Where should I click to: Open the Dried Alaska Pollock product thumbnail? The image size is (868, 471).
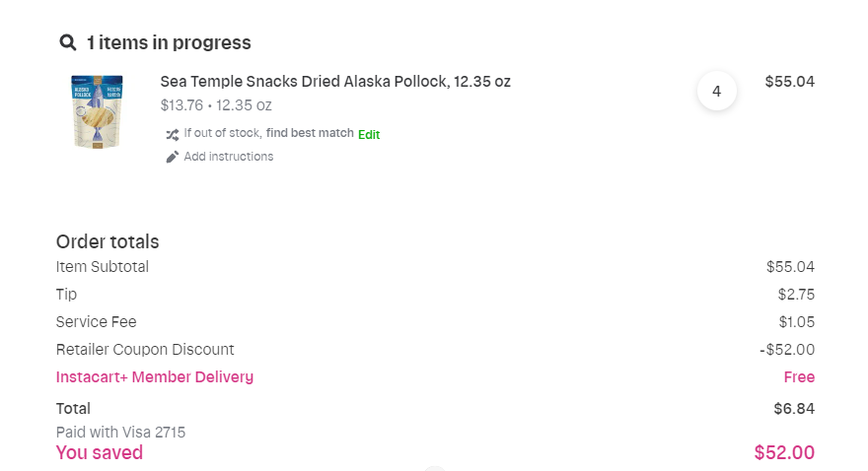pos(97,111)
